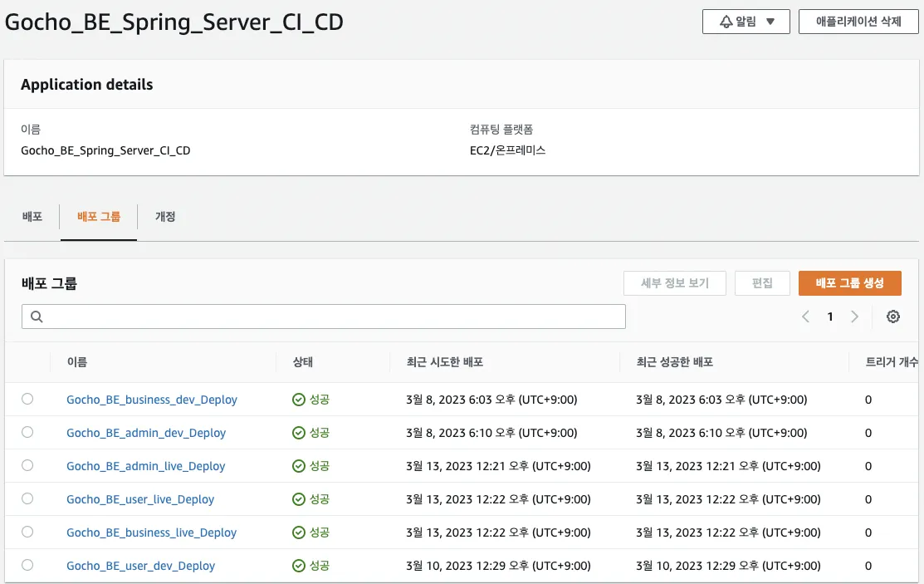Click the 애플리케이션 삭제 button
The width and height of the screenshot is (924, 584).
858,22
